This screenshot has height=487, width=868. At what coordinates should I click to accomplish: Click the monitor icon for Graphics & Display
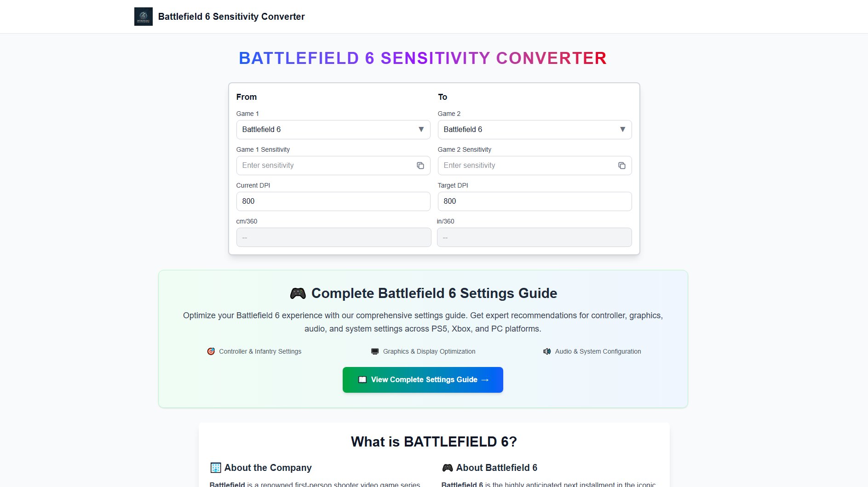click(x=375, y=351)
